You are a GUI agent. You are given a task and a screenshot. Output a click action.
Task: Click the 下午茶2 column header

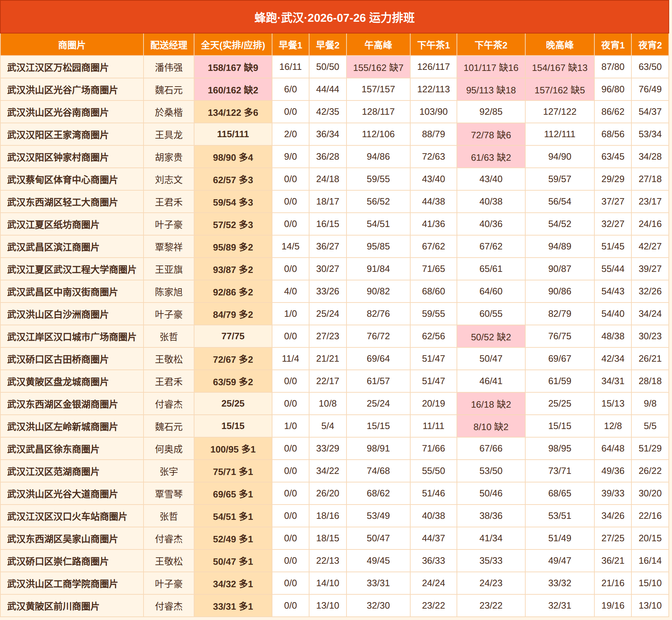(x=491, y=45)
